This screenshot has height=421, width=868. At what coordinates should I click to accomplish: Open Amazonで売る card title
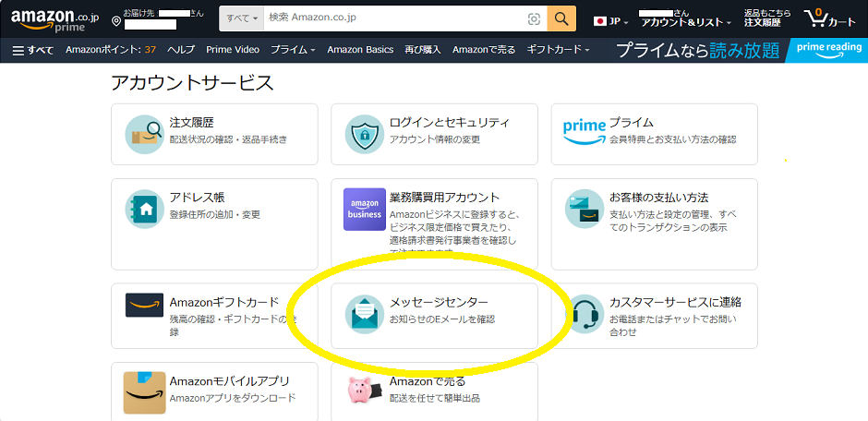428,381
